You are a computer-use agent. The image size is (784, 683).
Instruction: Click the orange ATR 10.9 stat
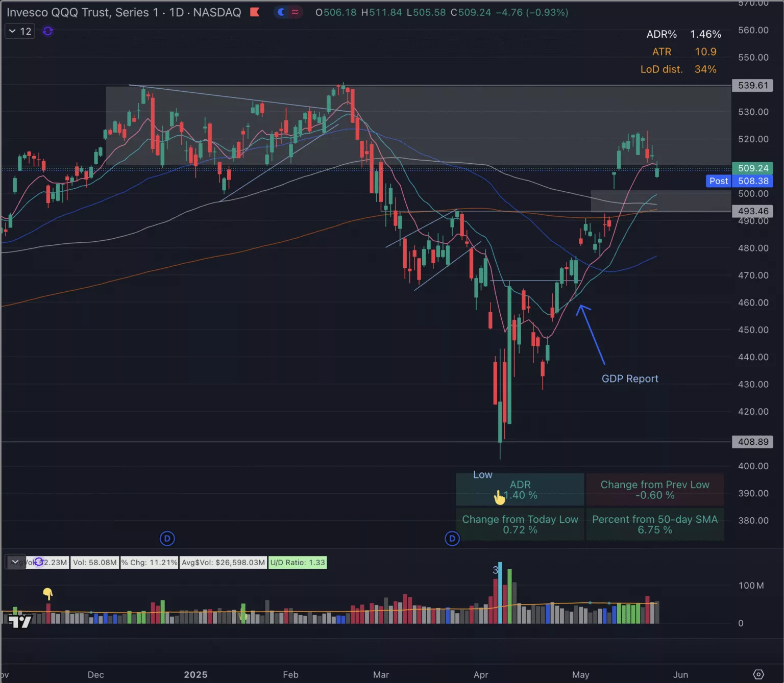pyautogui.click(x=684, y=52)
